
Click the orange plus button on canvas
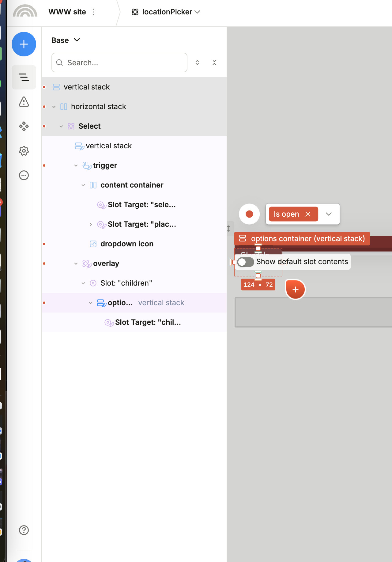pyautogui.click(x=295, y=289)
